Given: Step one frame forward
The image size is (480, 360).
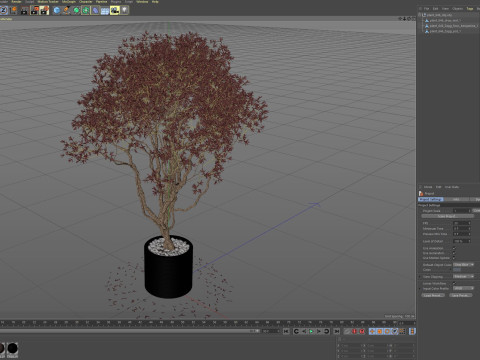Looking at the screenshot, I should point(319,331).
